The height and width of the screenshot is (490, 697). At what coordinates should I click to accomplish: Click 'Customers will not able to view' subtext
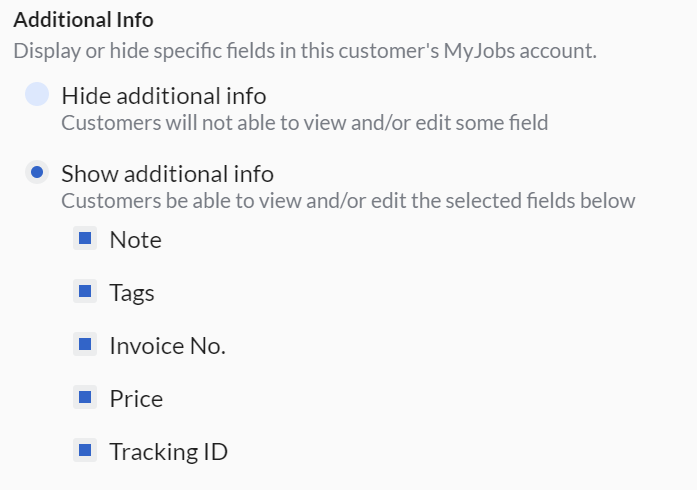(x=304, y=123)
